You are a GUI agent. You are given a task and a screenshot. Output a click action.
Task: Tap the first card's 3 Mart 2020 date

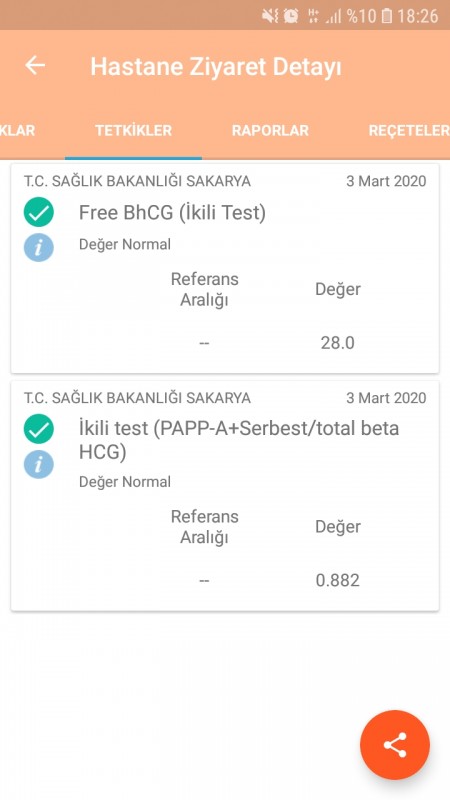click(x=386, y=181)
